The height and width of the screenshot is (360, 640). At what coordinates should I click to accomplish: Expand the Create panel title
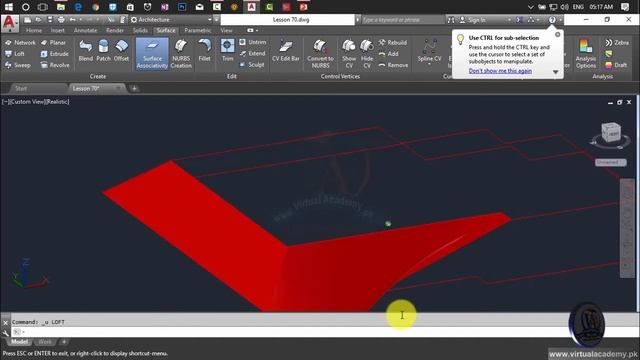[x=98, y=76]
